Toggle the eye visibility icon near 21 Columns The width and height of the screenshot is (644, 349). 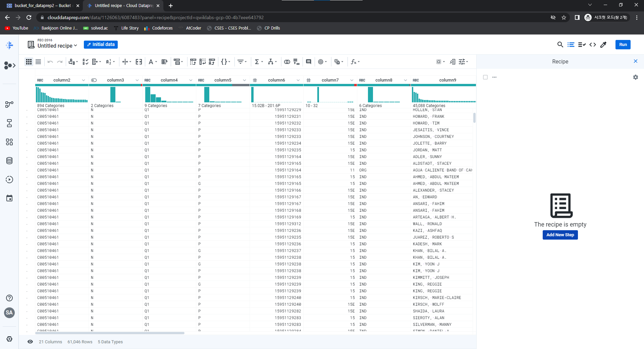point(30,342)
